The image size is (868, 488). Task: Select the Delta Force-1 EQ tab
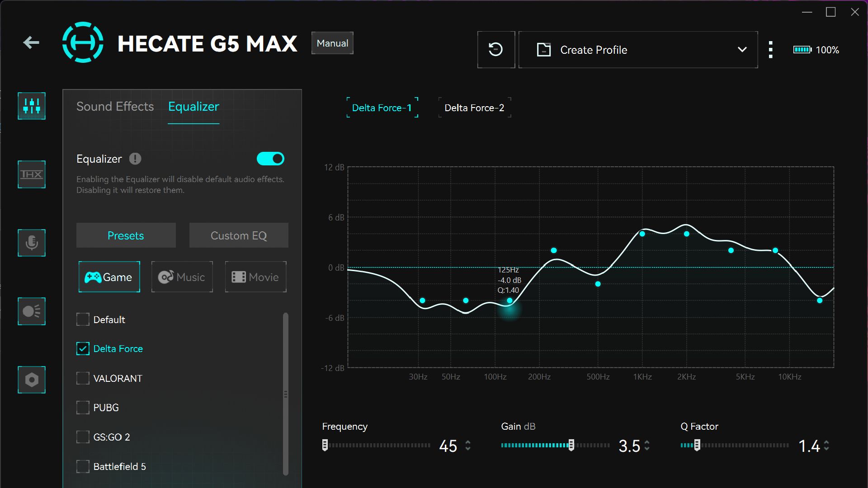(x=382, y=108)
